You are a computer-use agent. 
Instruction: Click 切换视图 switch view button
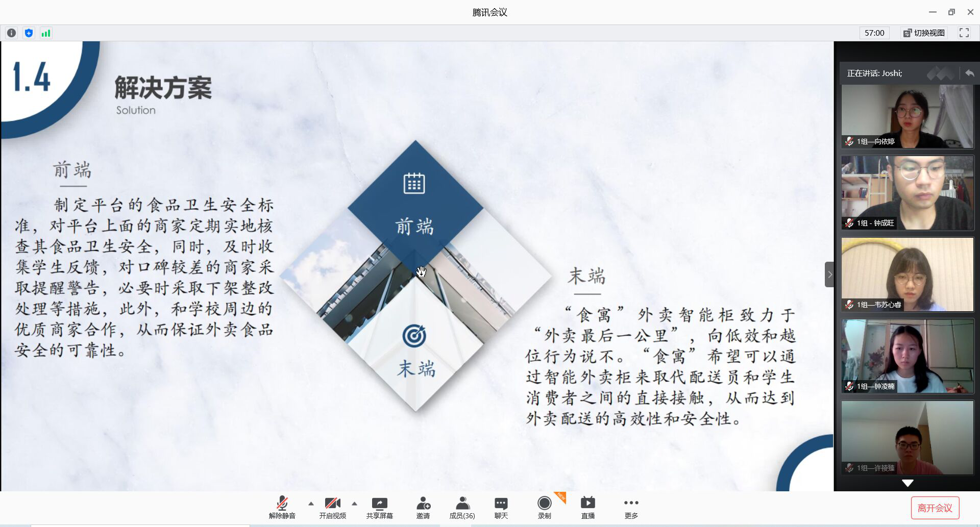click(x=924, y=33)
